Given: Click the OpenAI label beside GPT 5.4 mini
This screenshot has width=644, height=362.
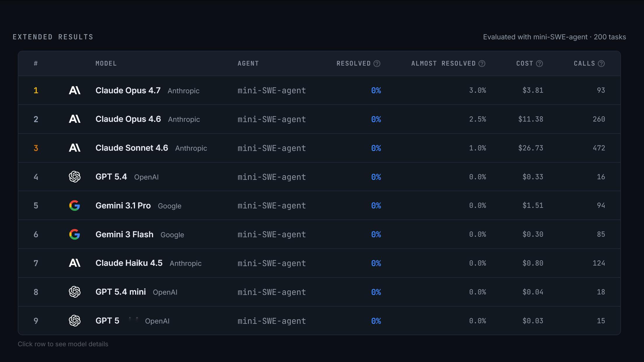Looking at the screenshot, I should (165, 292).
